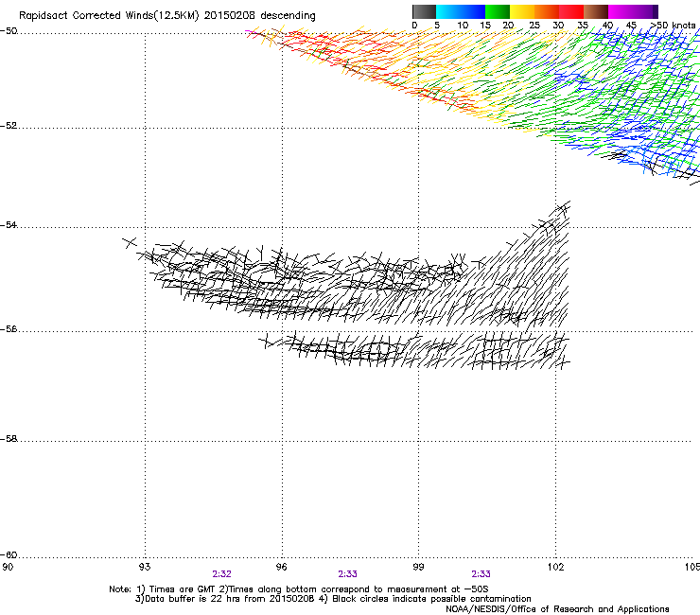This screenshot has height=615, width=700.
Task: Click the -56 latitude axis label
Action: click(9, 329)
